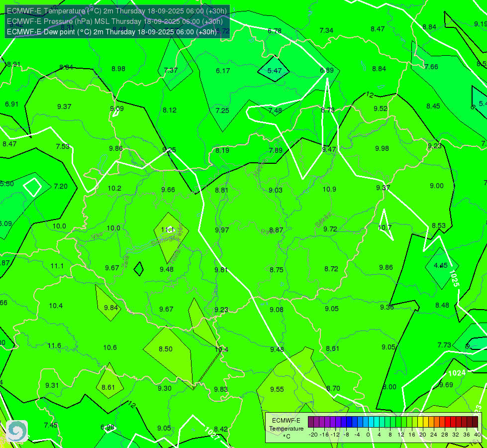The image size is (487, 448).
Task: Click the value 7.20 on the map
Action: (x=61, y=186)
